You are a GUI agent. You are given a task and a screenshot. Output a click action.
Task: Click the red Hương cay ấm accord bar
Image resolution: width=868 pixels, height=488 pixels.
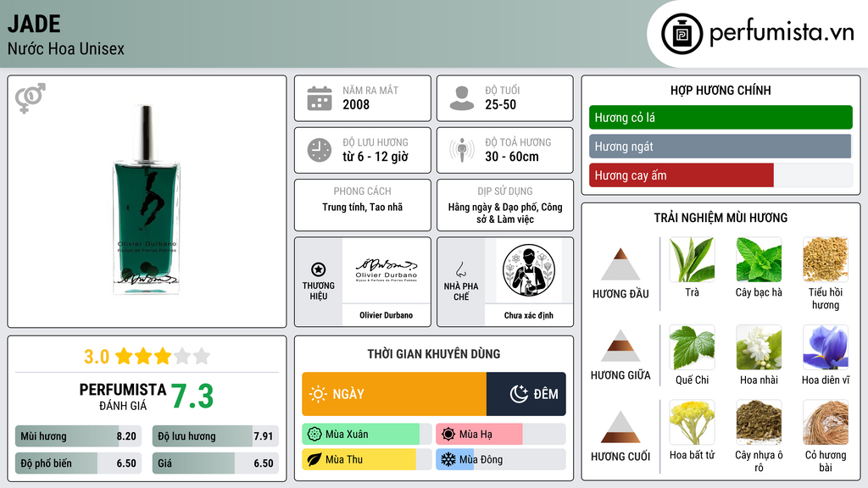[682, 175]
